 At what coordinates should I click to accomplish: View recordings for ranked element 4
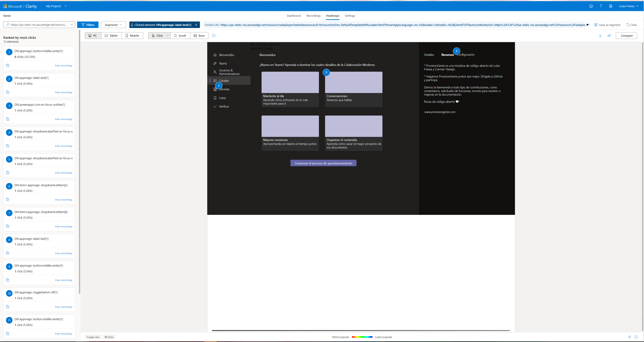coord(64,146)
